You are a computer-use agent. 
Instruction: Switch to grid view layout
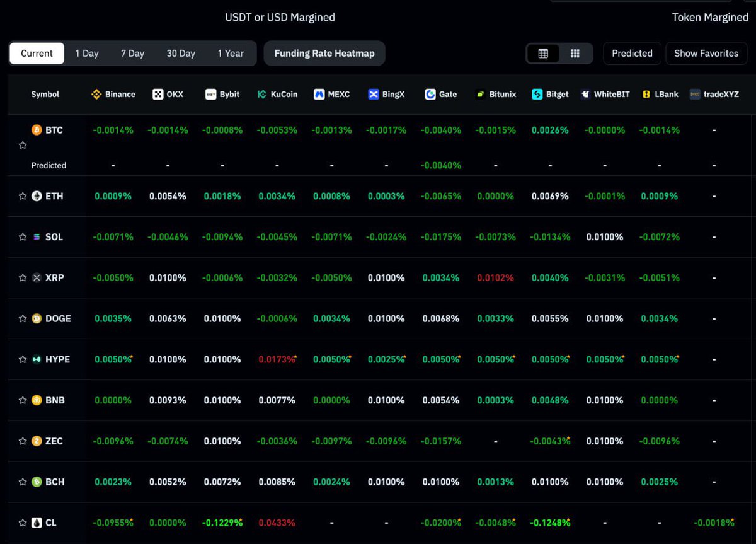tap(575, 54)
